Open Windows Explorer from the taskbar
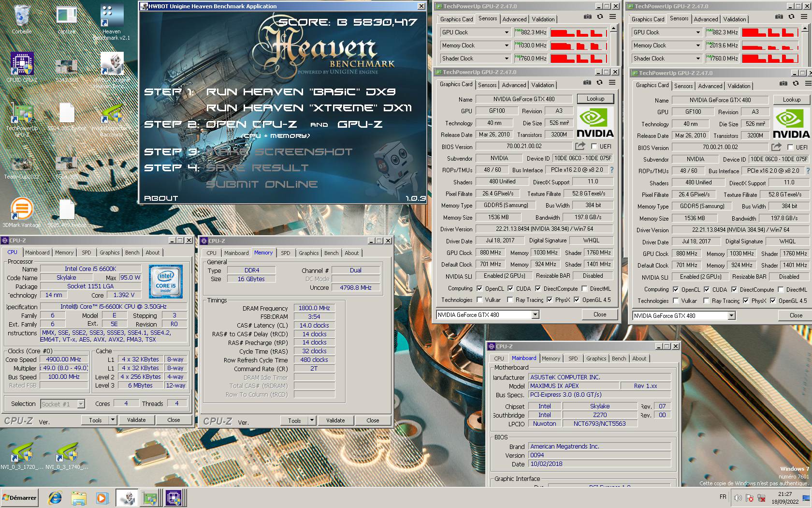 (x=79, y=498)
